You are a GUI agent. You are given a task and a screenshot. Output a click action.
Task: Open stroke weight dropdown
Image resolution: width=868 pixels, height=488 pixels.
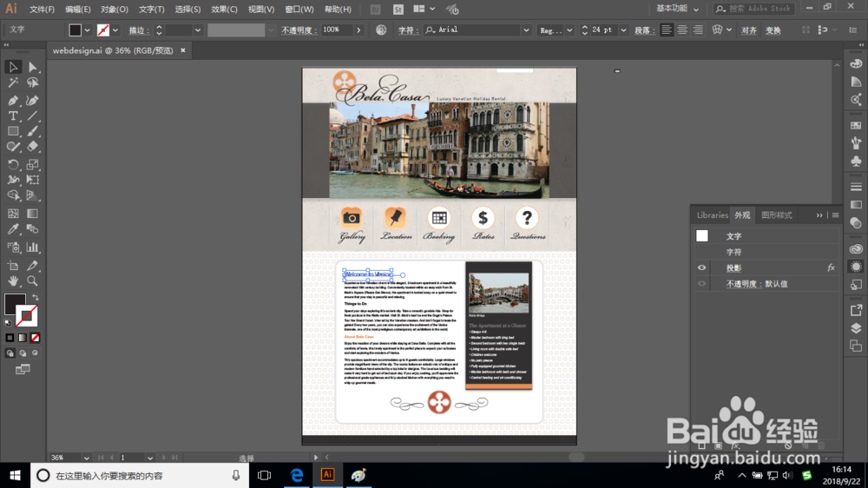pyautogui.click(x=198, y=30)
